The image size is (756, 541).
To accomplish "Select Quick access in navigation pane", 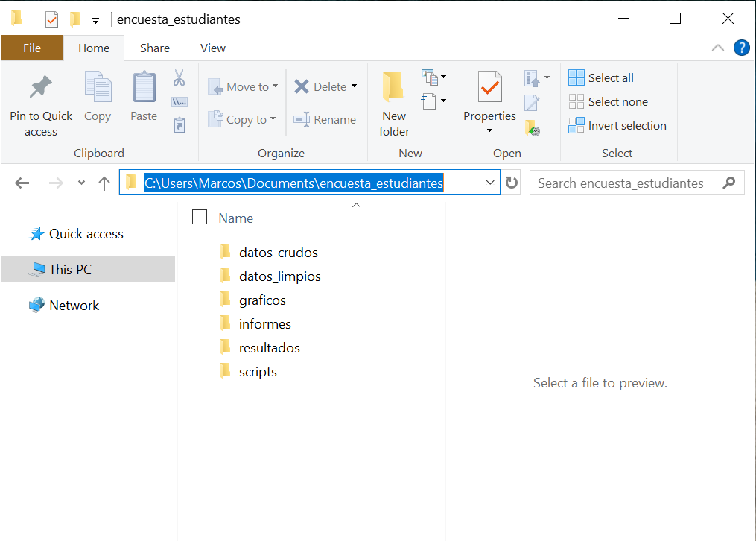I will [77, 234].
